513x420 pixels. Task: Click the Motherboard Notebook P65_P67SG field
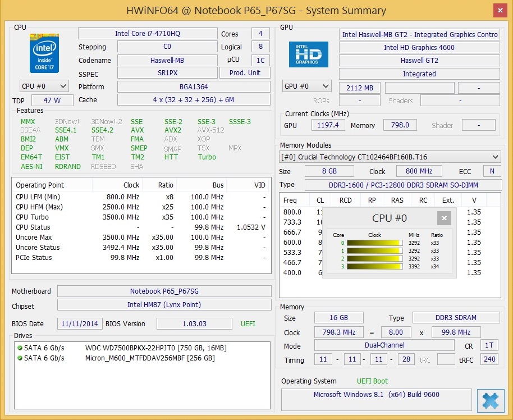coord(164,291)
